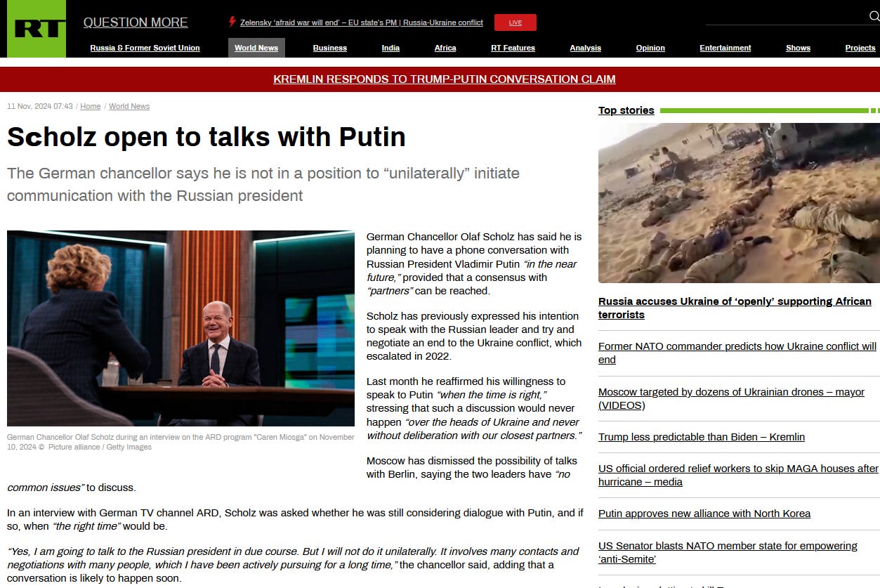880x588 pixels.
Task: Open US Senator blasts NATO member state story
Action: [728, 552]
